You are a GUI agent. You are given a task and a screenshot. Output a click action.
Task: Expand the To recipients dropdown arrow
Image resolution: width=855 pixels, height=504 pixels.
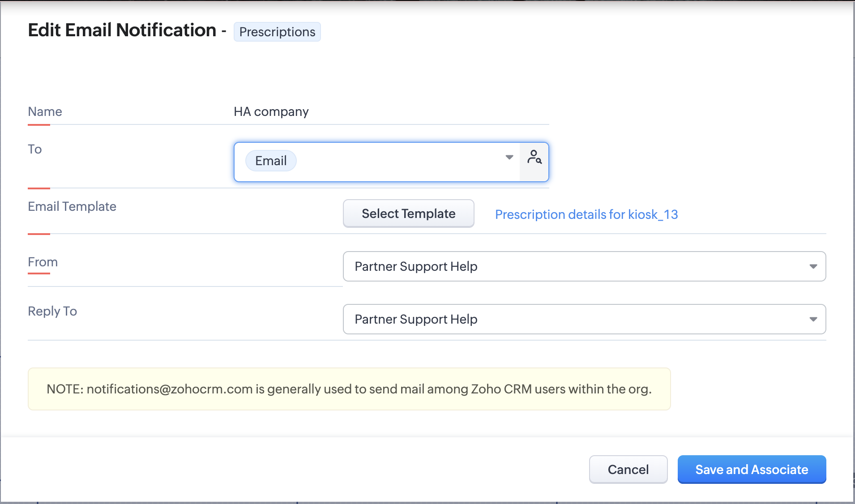tap(509, 158)
